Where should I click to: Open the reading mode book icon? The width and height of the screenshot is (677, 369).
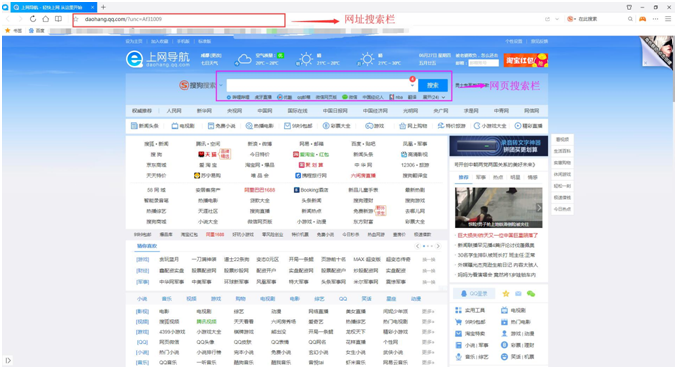click(58, 19)
